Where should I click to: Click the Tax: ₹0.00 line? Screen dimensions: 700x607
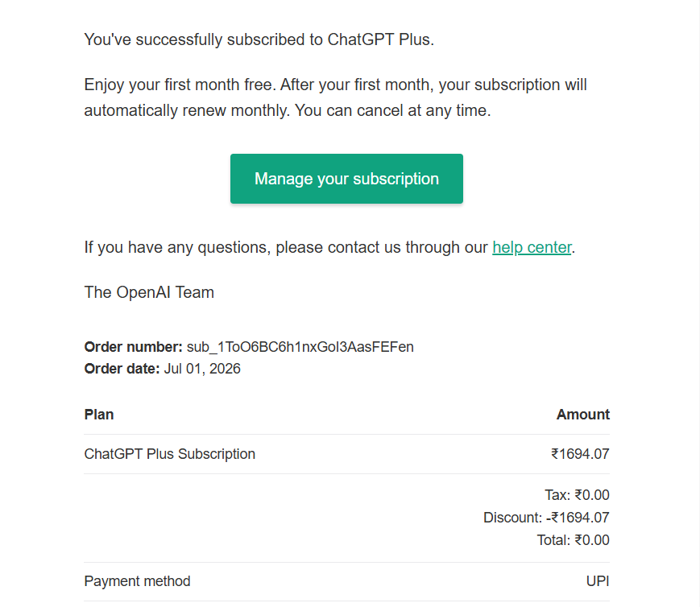click(x=577, y=495)
